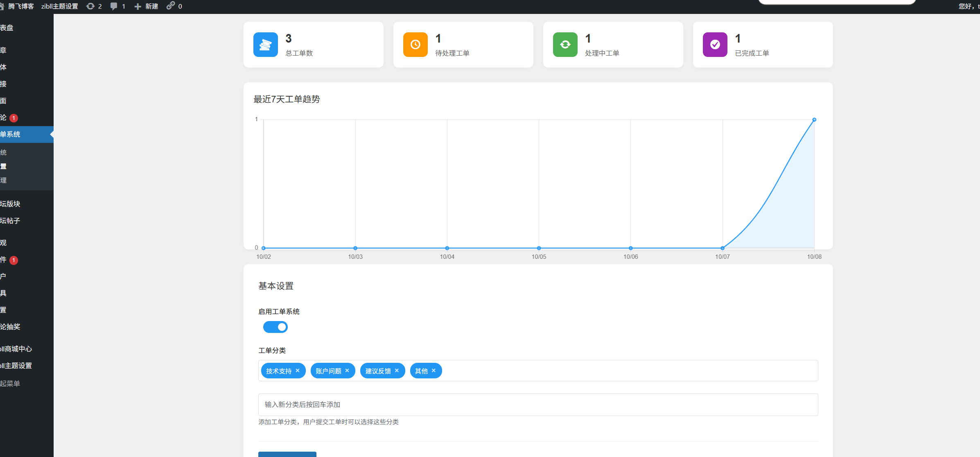Click the new category input field

(538, 405)
